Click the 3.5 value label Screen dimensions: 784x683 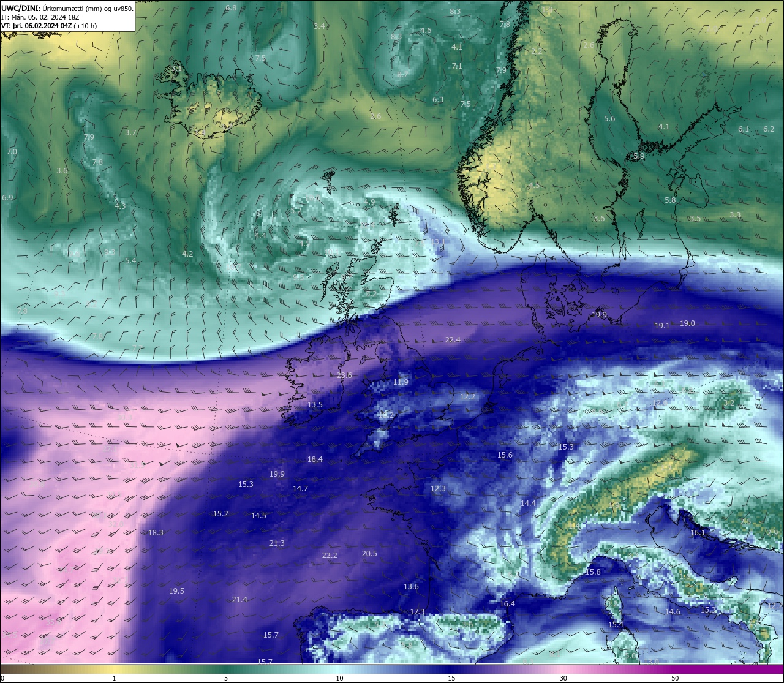click(695, 219)
